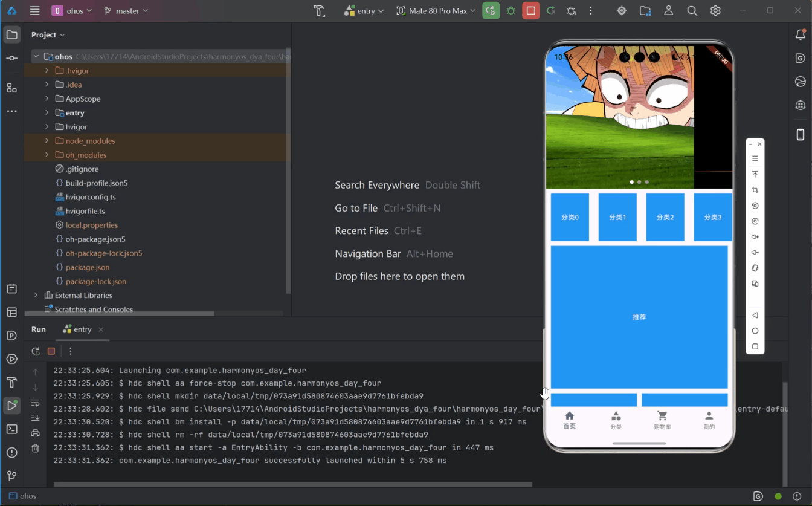The height and width of the screenshot is (506, 812).
Task: Tap 分类0 tile in emulator
Action: click(570, 217)
